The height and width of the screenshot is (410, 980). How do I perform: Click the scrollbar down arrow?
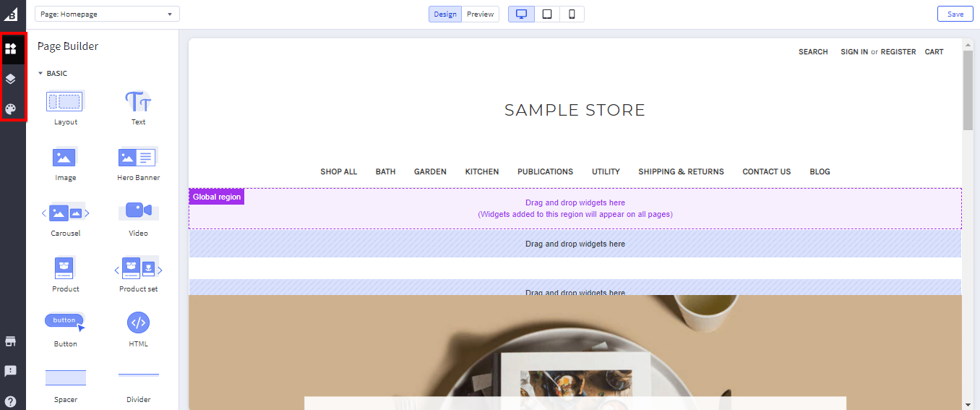[x=968, y=404]
